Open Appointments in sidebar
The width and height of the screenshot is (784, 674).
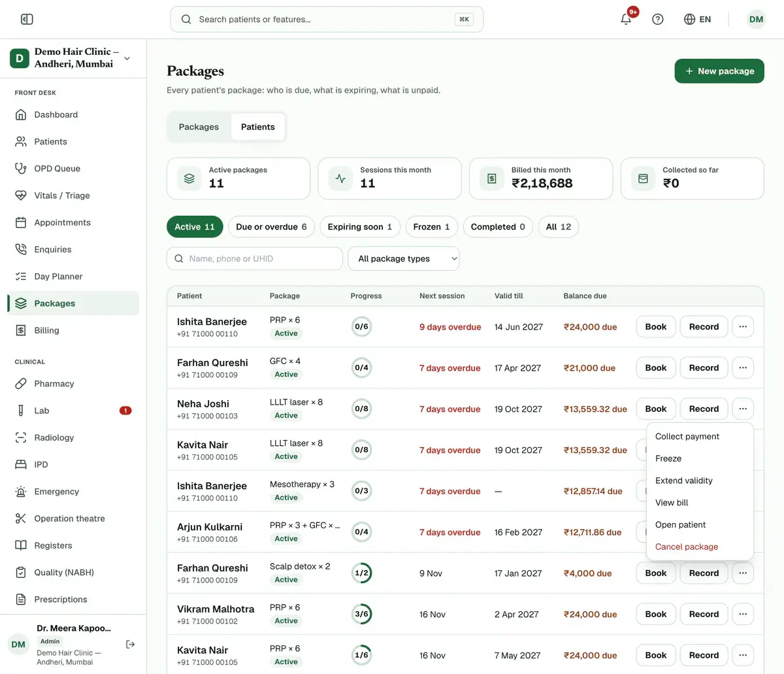(x=73, y=222)
